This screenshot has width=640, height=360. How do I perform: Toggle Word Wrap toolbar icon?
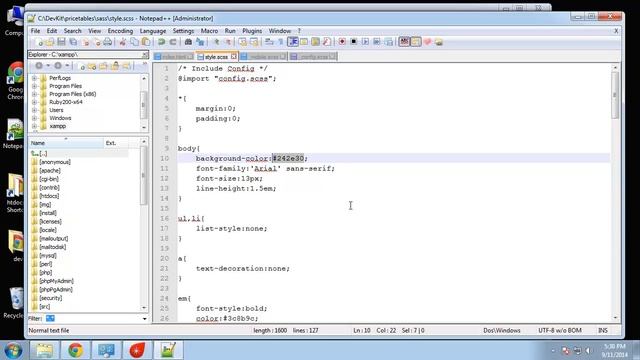coord(269,42)
